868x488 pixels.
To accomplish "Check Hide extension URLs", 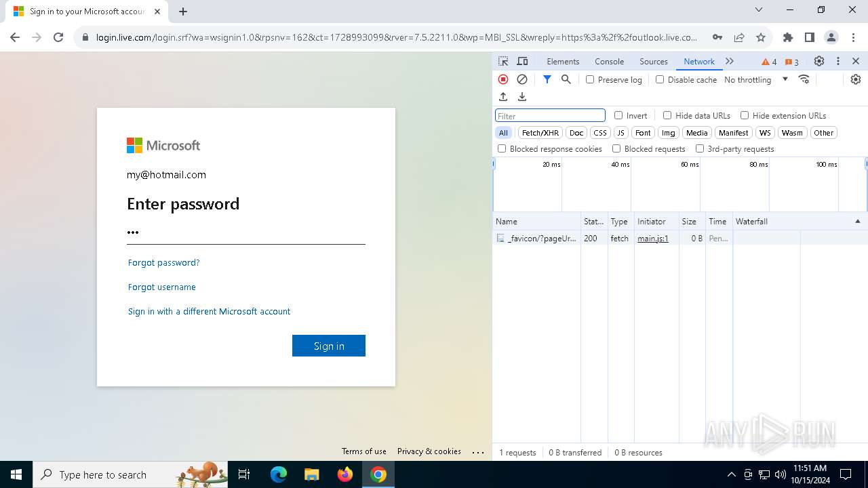I will (745, 115).
